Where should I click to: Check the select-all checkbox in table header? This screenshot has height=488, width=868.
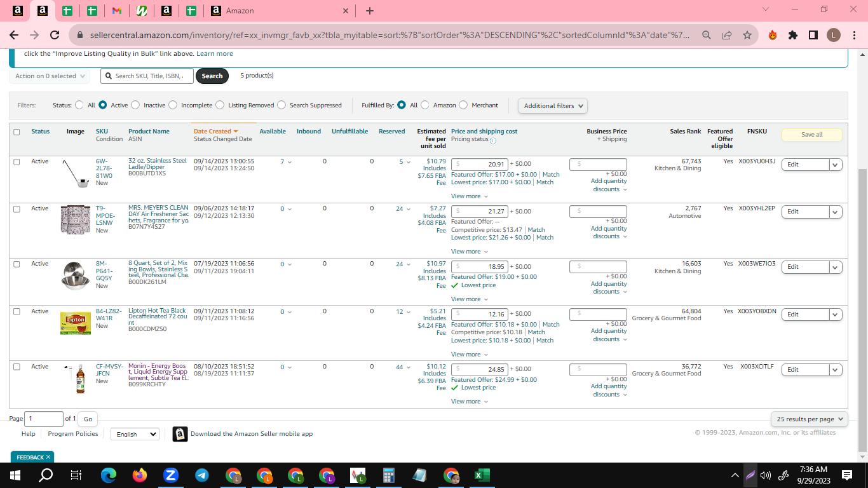pyautogui.click(x=17, y=132)
